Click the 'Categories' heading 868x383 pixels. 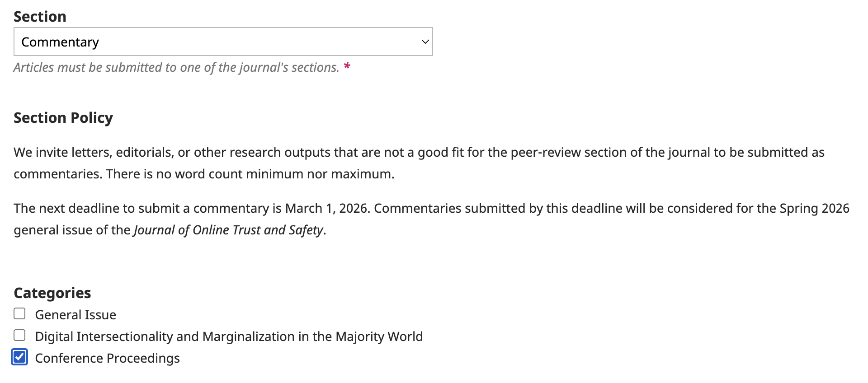(52, 293)
